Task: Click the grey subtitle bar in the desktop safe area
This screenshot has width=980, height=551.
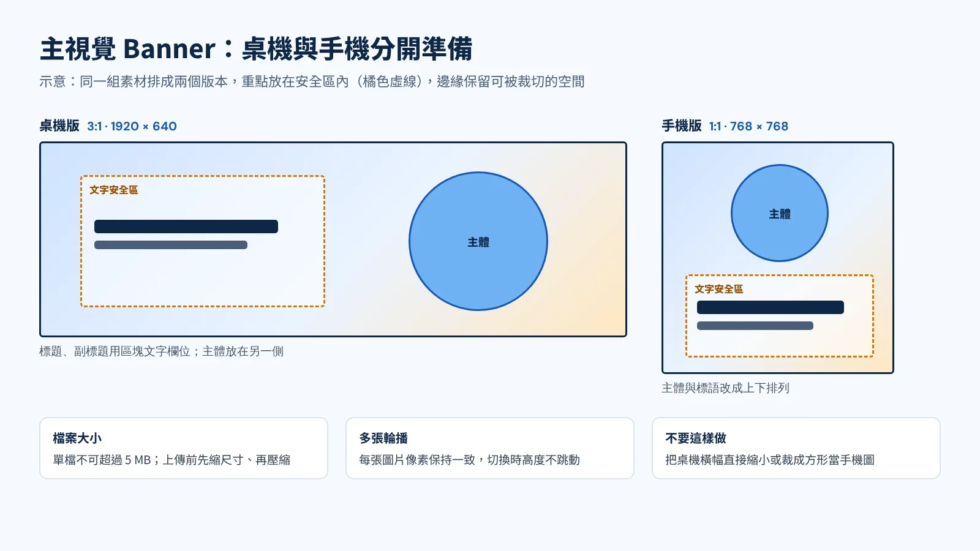Action: coord(171,245)
